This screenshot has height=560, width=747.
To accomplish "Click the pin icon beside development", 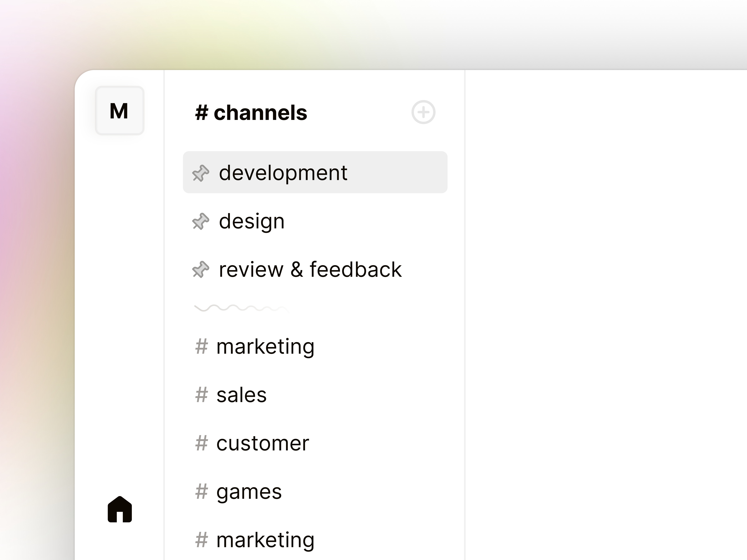I will [x=201, y=173].
